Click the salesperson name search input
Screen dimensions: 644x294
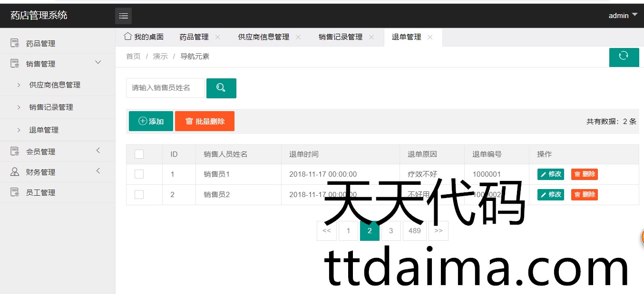[x=165, y=88]
